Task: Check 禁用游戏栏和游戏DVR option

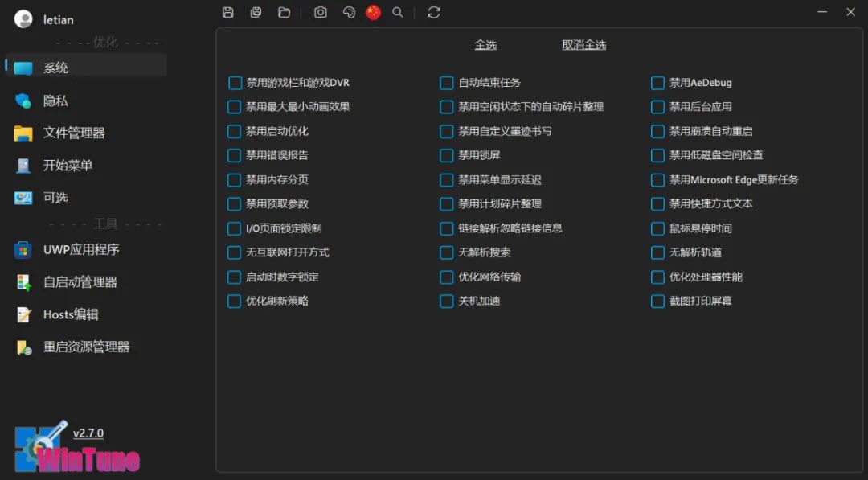Action: pos(235,83)
